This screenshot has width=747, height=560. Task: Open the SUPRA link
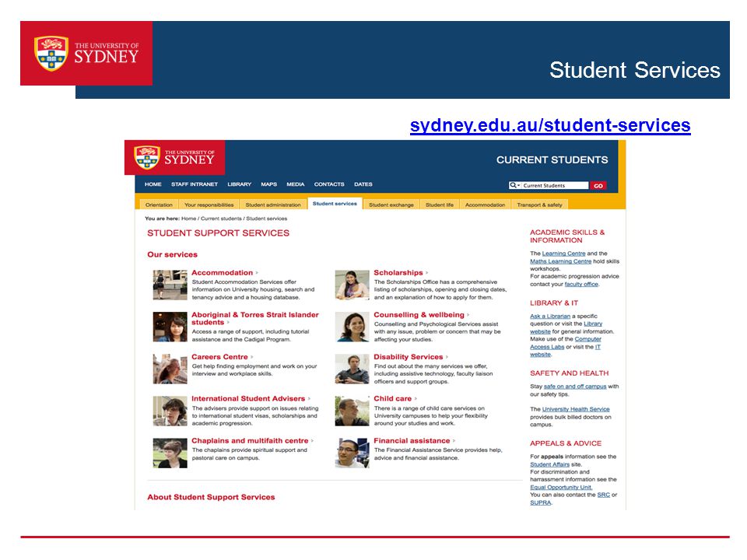(541, 503)
